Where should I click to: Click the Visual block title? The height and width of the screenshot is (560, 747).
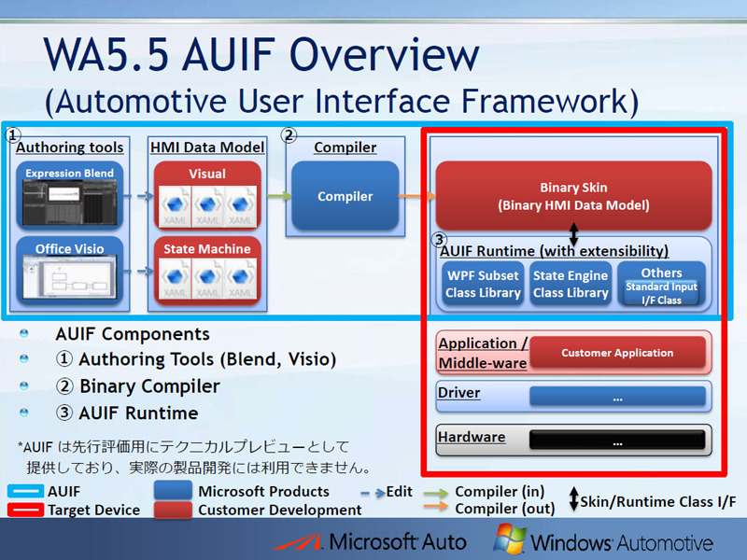pyautogui.click(x=207, y=174)
